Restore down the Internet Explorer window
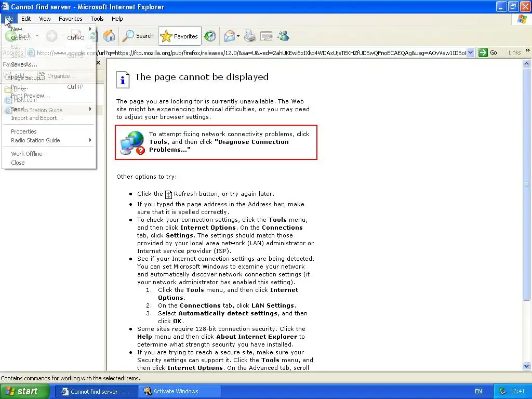The height and width of the screenshot is (399, 532). (x=513, y=6)
